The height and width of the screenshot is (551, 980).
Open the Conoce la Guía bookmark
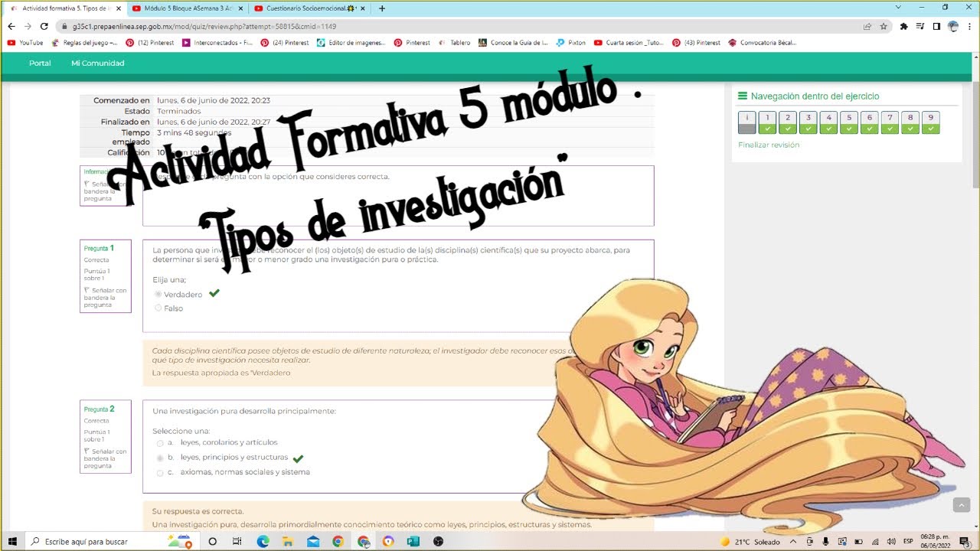[514, 43]
